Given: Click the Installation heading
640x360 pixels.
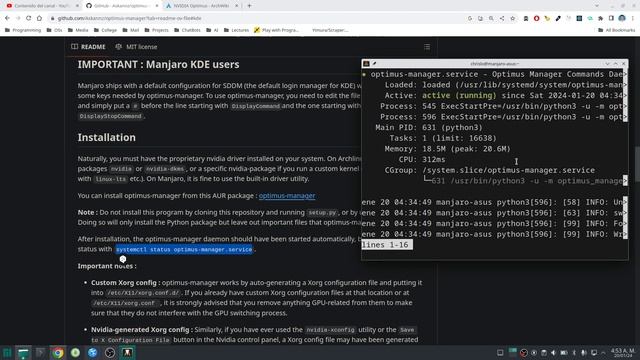Looking at the screenshot, I should click(x=107, y=138).
